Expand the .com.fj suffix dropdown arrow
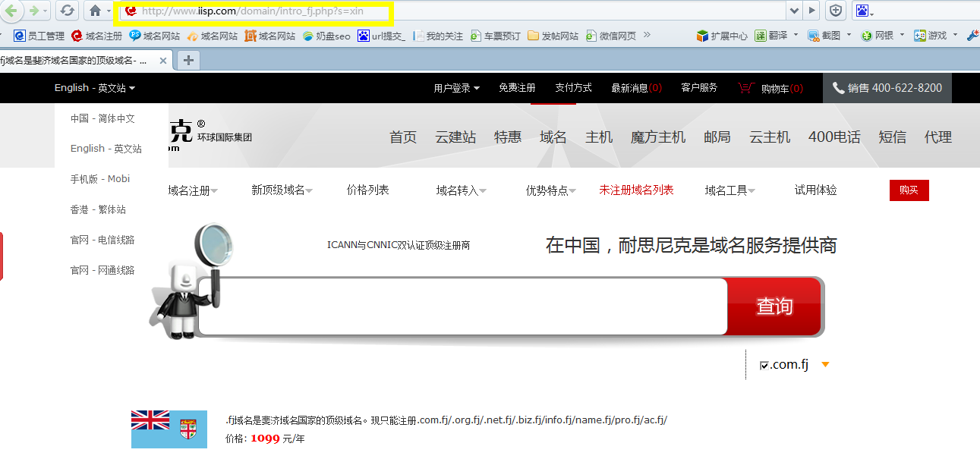Image resolution: width=980 pixels, height=459 pixels. [826, 364]
